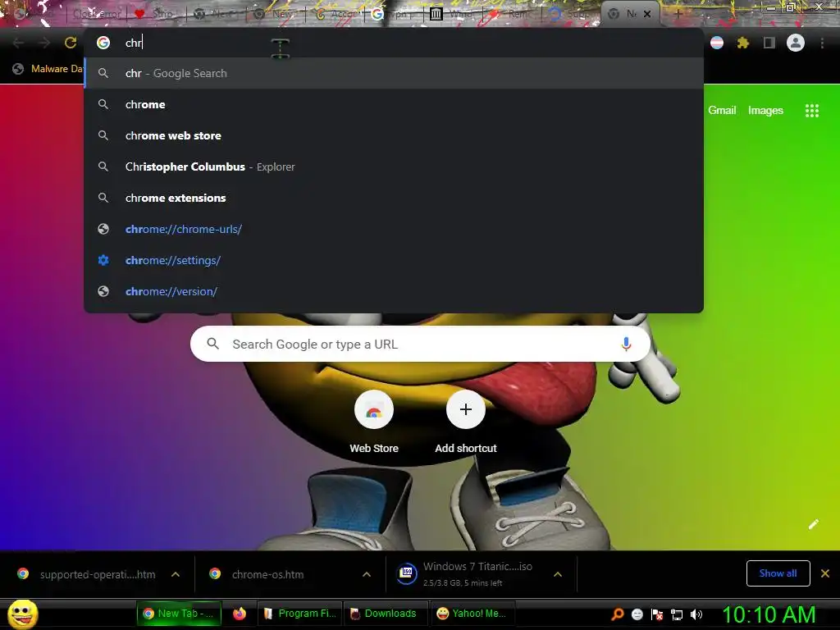Viewport: 840px width, 630px height.
Task: Open the side panel icon in the toolbar
Action: pyautogui.click(x=769, y=43)
